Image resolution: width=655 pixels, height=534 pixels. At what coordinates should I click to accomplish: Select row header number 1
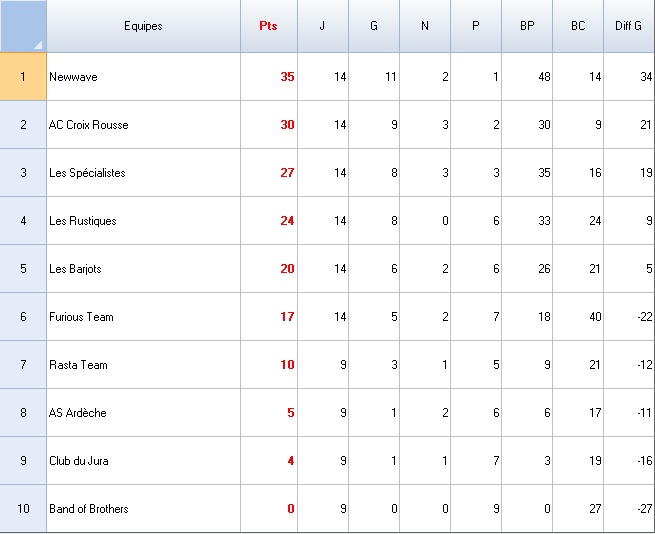pyautogui.click(x=23, y=76)
